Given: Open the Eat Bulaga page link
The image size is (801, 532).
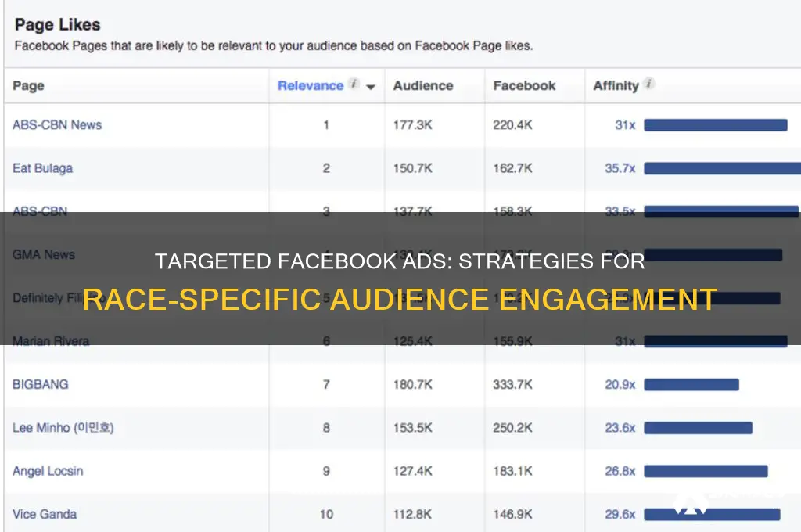Looking at the screenshot, I should coord(42,168).
